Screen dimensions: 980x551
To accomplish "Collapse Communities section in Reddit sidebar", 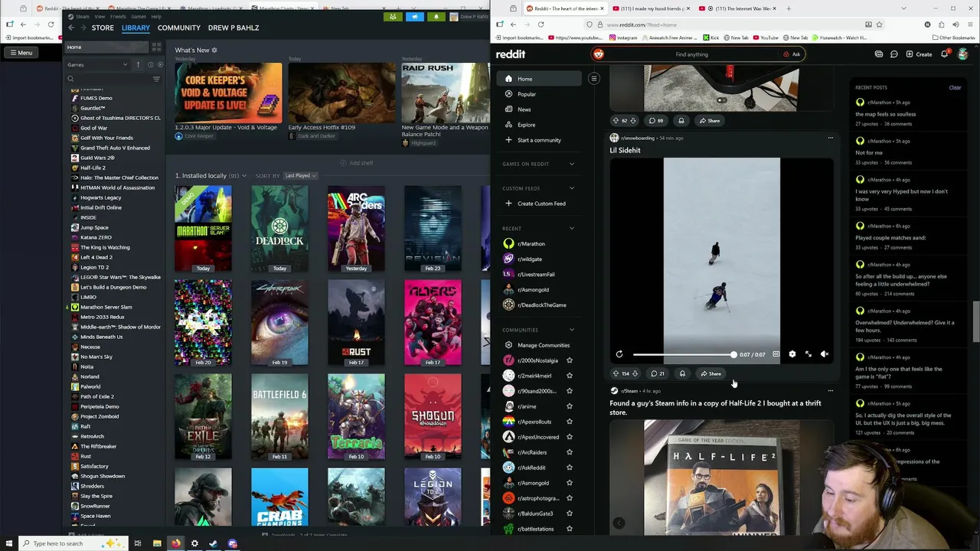I will coord(571,330).
